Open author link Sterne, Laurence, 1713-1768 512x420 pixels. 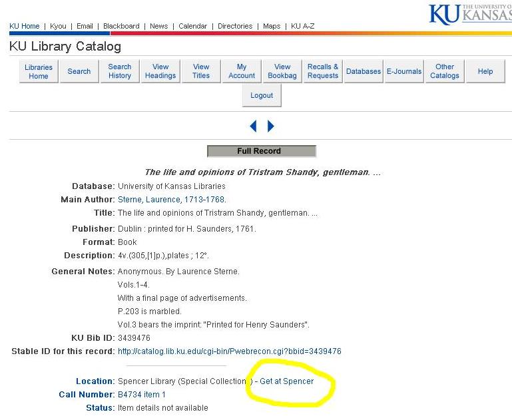tap(172, 200)
